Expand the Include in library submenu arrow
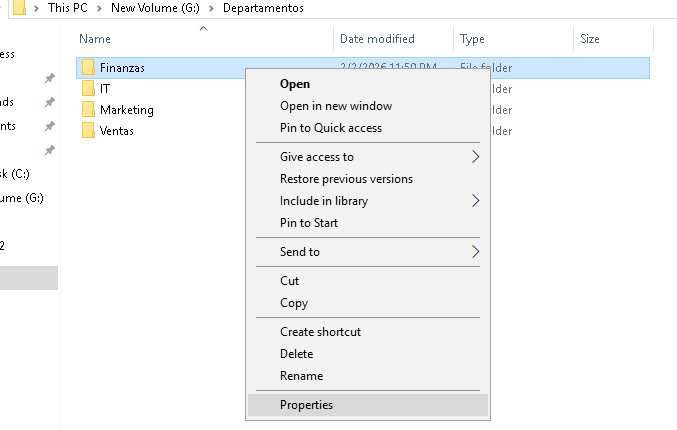 [x=475, y=201]
